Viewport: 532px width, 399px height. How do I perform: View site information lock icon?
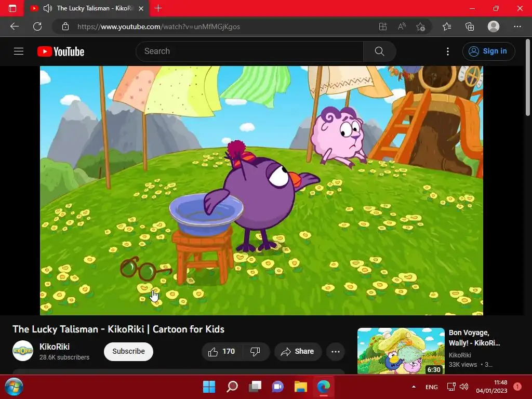(x=65, y=26)
